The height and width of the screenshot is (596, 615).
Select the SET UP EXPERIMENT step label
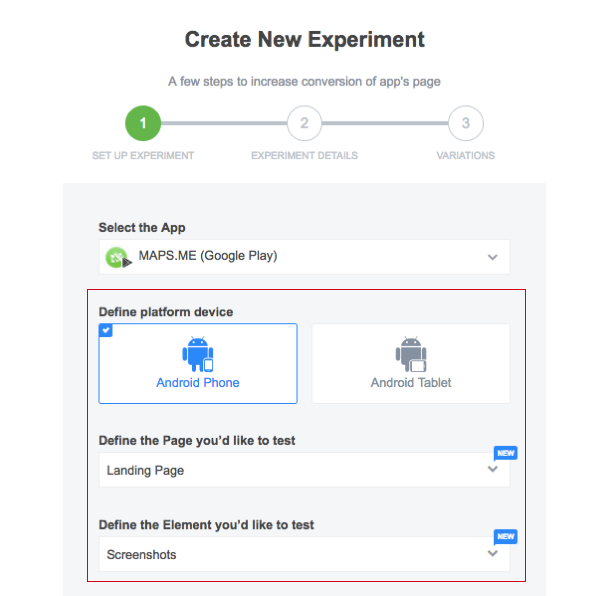[x=143, y=156]
